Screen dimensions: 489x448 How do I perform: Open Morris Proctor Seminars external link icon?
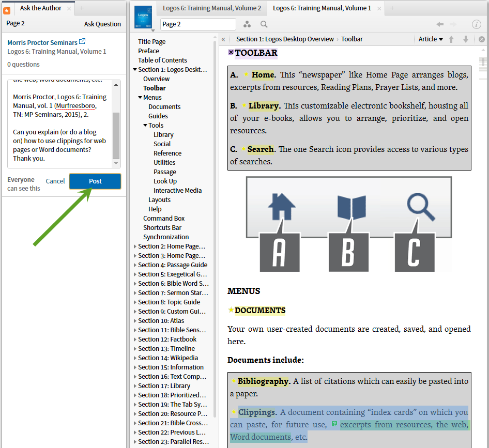pyautogui.click(x=82, y=41)
